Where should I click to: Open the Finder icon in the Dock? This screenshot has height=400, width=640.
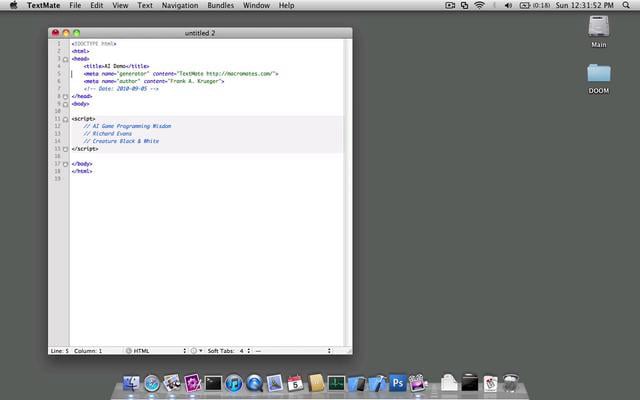131,384
